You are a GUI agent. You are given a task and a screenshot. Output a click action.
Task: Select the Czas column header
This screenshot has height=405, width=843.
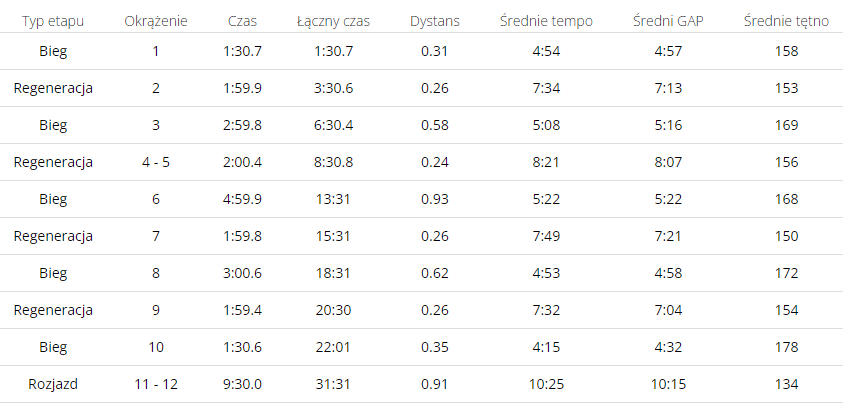tap(242, 22)
